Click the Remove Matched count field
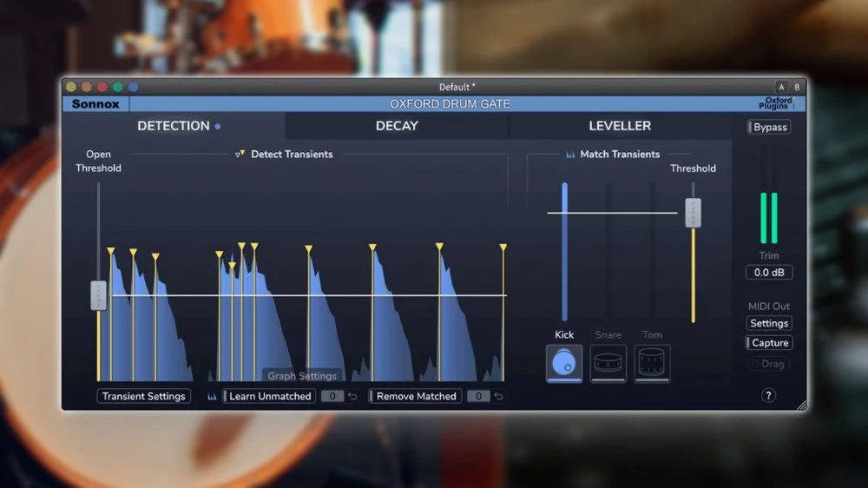The image size is (868, 488). click(x=478, y=396)
